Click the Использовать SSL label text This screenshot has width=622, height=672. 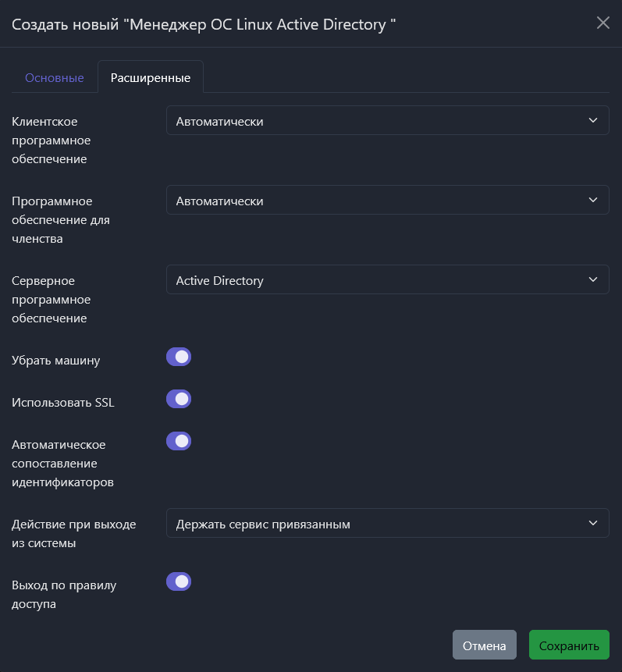[63, 403]
